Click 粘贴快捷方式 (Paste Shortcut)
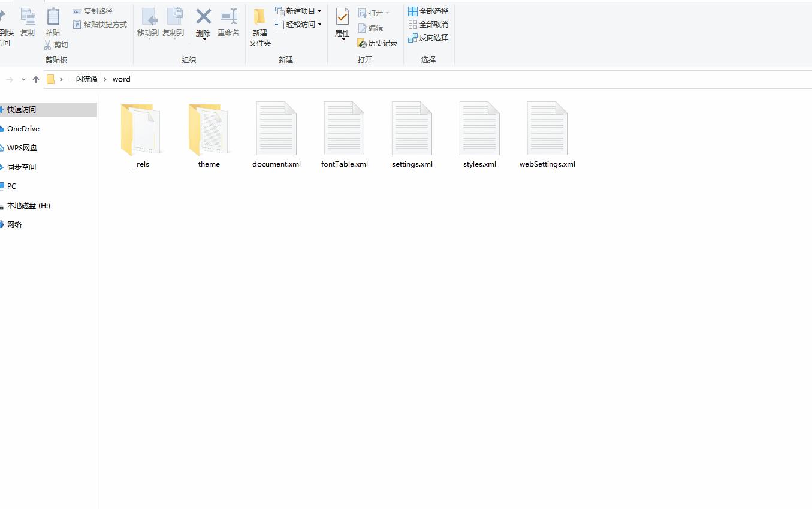This screenshot has height=509, width=812. pyautogui.click(x=100, y=24)
